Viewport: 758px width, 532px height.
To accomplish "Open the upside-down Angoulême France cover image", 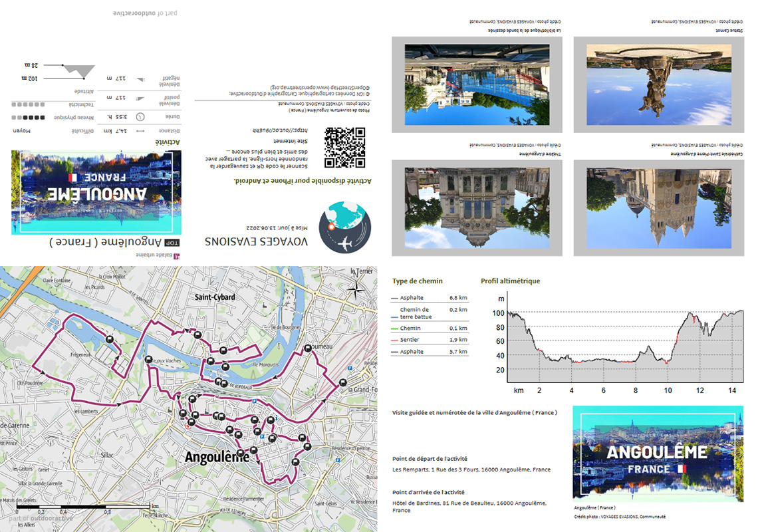I will [96, 192].
